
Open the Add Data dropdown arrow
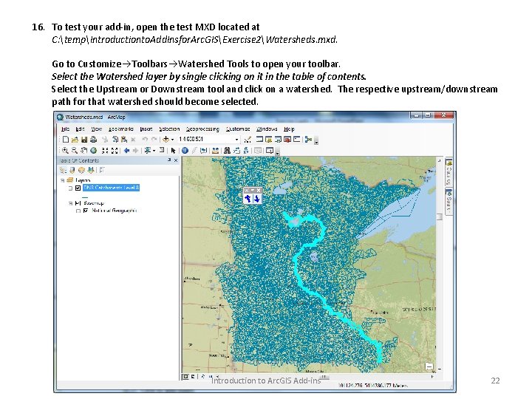click(172, 140)
